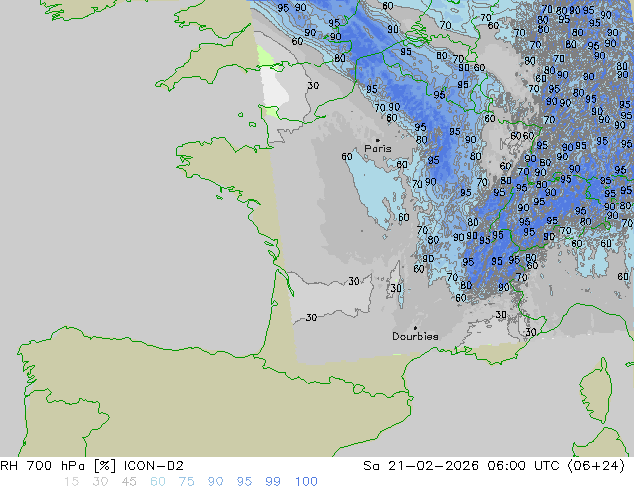Pick the legend value 75
Viewport: 634px width, 490px height.
(x=186, y=482)
